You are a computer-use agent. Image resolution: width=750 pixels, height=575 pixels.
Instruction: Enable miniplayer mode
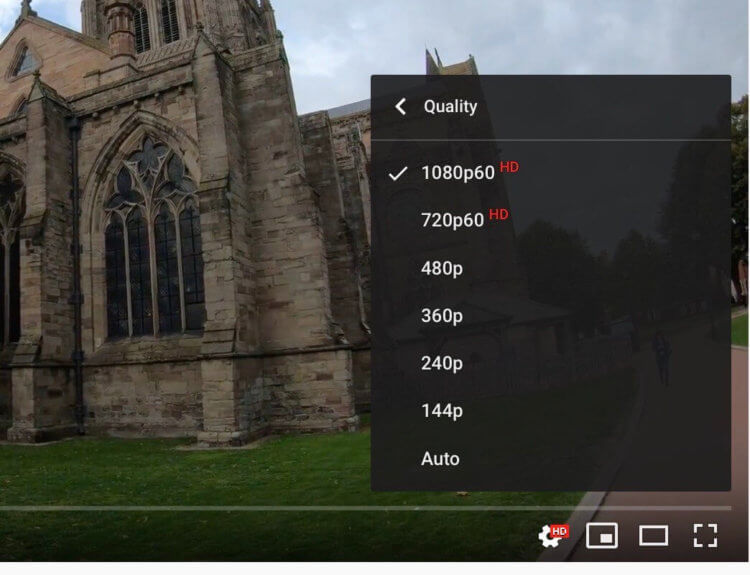pos(602,535)
